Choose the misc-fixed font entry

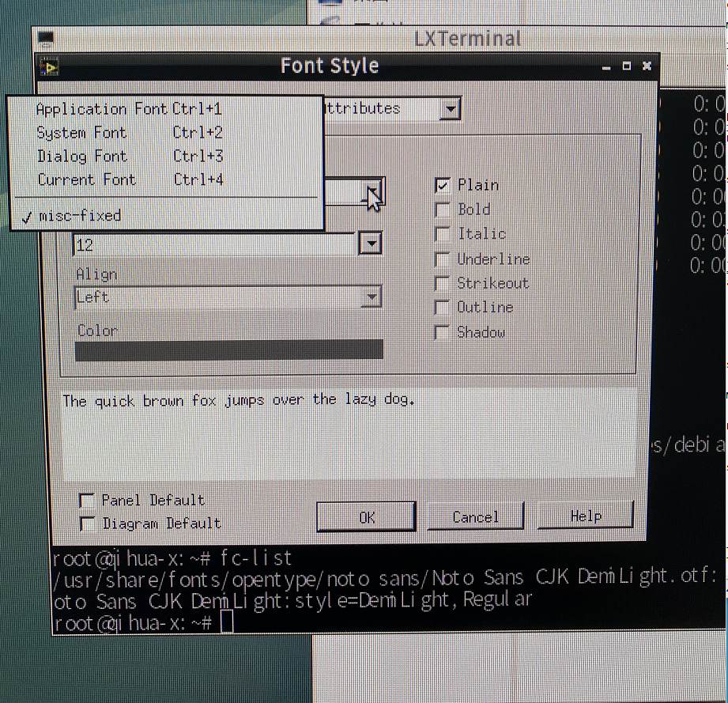[x=166, y=216]
